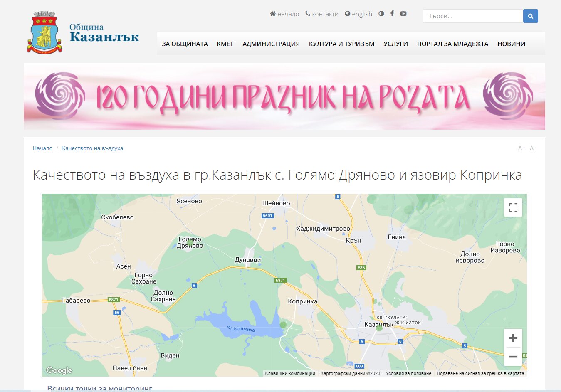Open the ЗА ОБЩИНАТА menu
Image resolution: width=561 pixels, height=392 pixels.
(185, 44)
